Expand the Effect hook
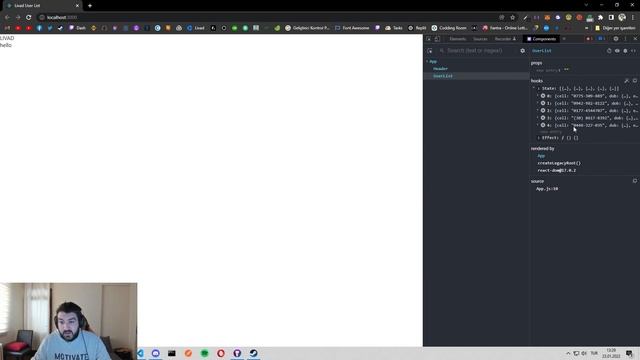The height and width of the screenshot is (360, 640). point(539,138)
